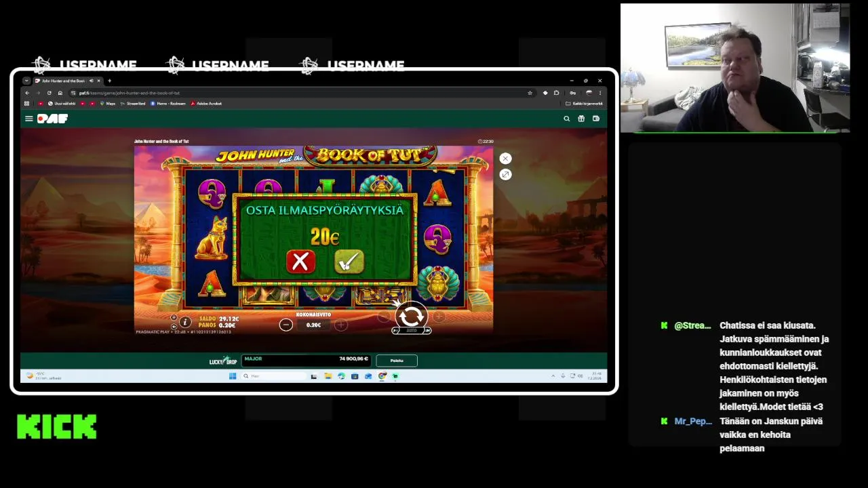868x488 pixels.
Task: Click the golden cat symbol on reel one
Action: pyautogui.click(x=212, y=237)
